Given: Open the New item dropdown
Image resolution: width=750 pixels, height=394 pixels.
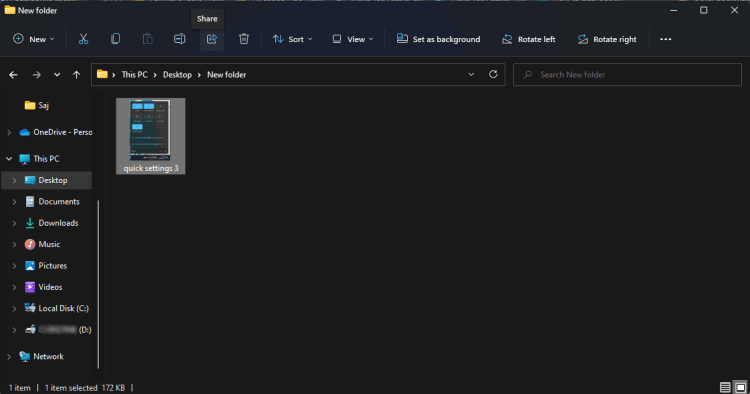Looking at the screenshot, I should click(x=33, y=39).
